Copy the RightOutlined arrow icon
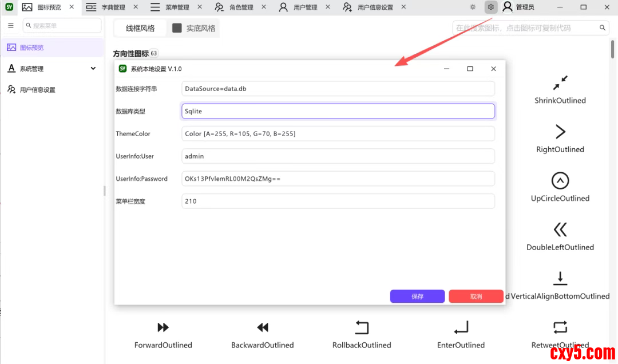618x364 pixels. coord(560,132)
